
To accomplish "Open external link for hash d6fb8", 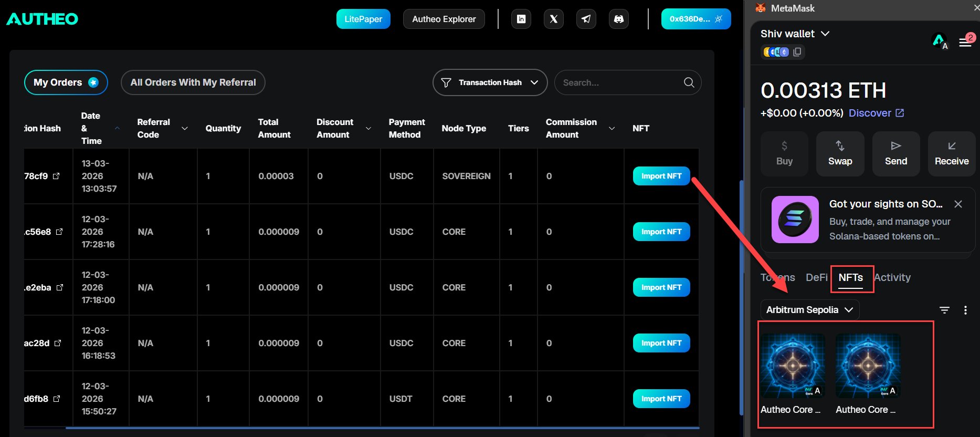I will 57,399.
